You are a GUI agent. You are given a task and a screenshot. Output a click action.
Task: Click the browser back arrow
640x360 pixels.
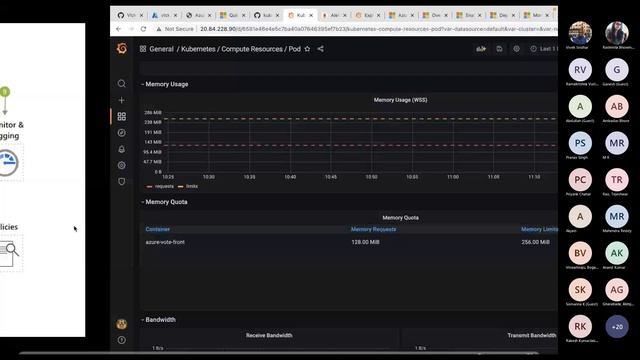tap(119, 29)
